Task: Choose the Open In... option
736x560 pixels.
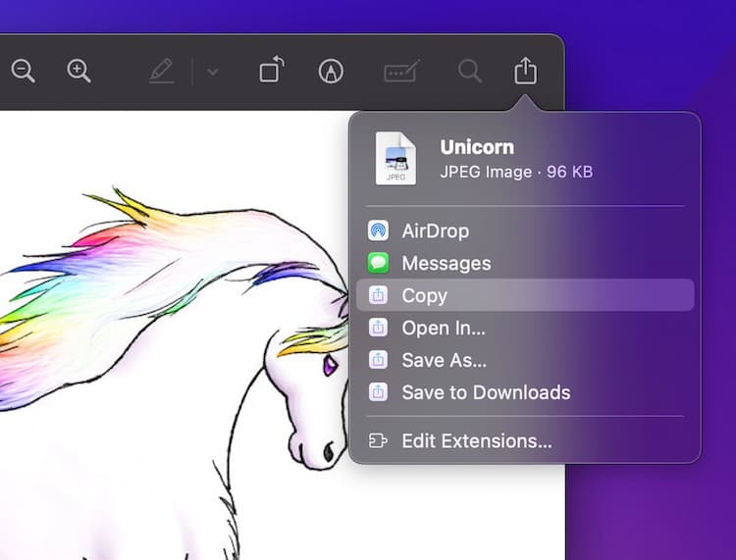Action: (443, 329)
